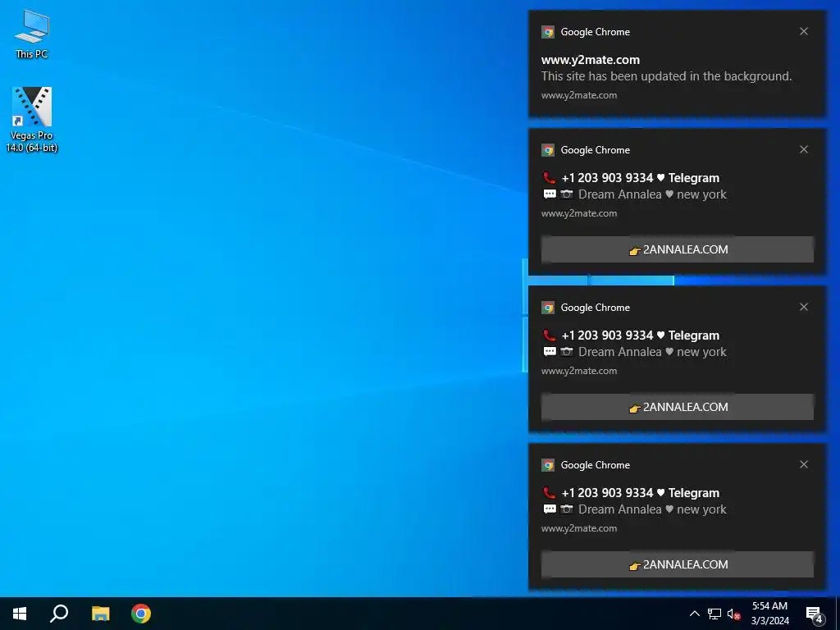Click the www.y2mate.com notification title
This screenshot has width=840, height=630.
591,60
